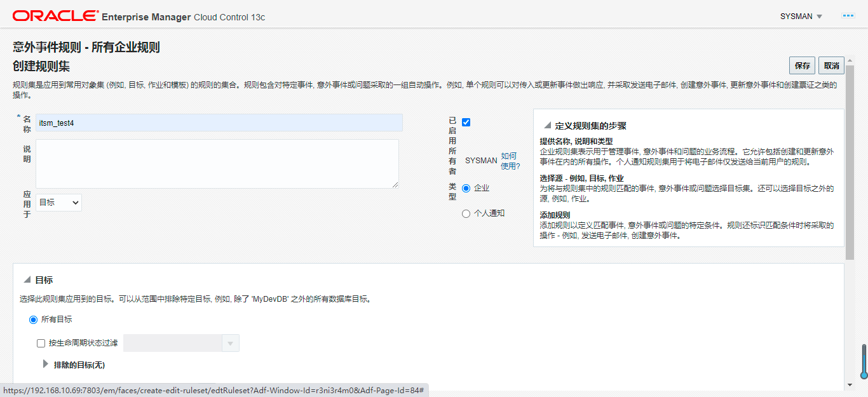Open the 如何使用? help link
Viewport: 868px width, 397px height.
(x=510, y=161)
